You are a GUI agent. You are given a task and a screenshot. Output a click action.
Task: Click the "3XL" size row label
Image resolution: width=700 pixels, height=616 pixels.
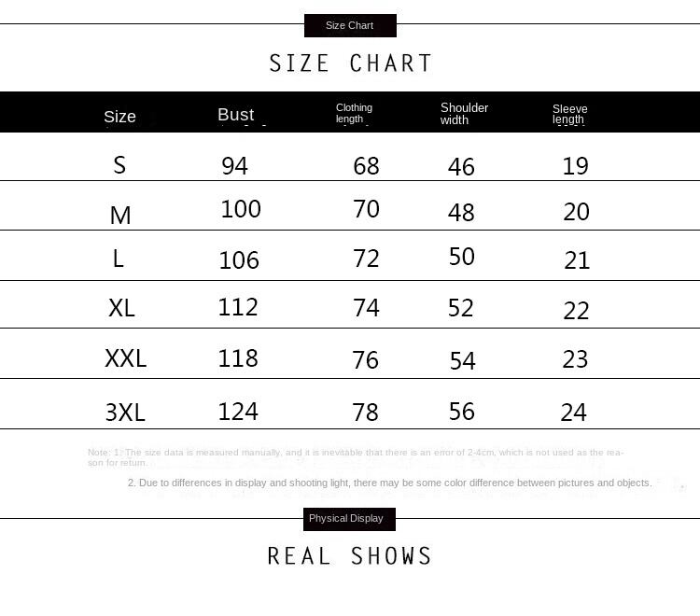125,412
